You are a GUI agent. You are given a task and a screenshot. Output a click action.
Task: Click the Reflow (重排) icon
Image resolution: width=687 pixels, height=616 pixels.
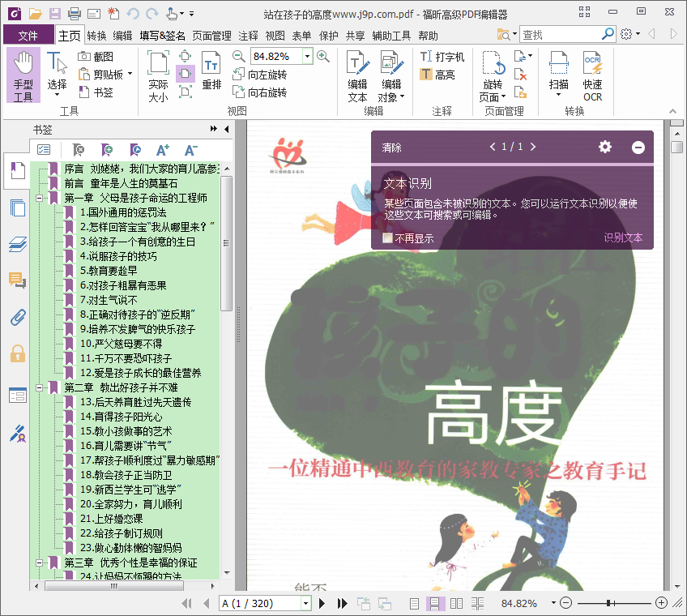point(211,71)
